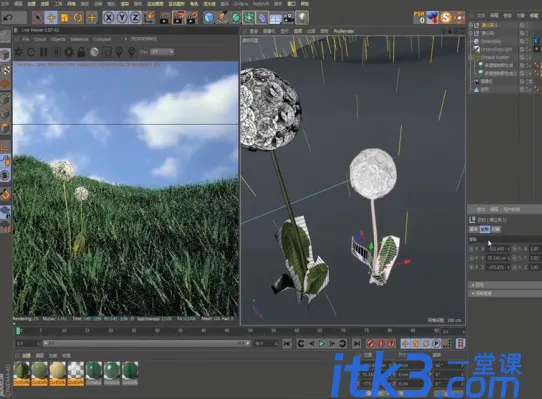Go to start of timeline
This screenshot has width=542, height=399.
287,343
